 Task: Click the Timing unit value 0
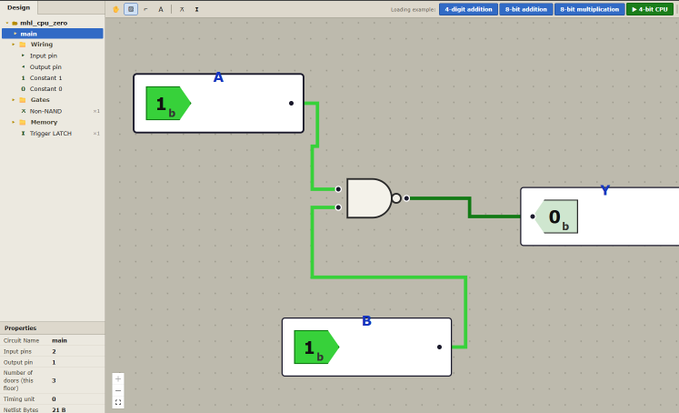click(54, 399)
